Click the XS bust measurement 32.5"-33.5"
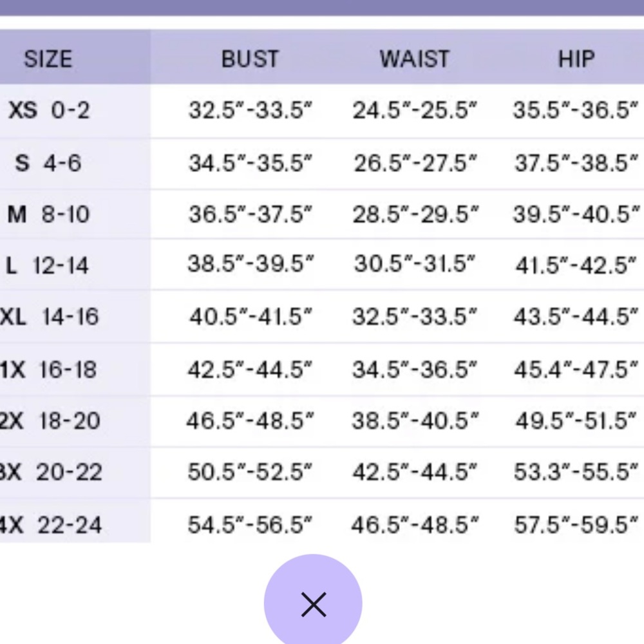The width and height of the screenshot is (644, 644). (250, 111)
